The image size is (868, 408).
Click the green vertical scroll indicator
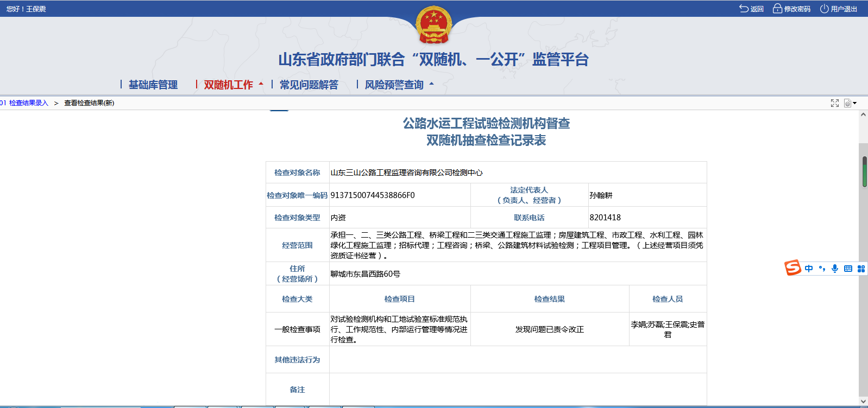(865, 172)
